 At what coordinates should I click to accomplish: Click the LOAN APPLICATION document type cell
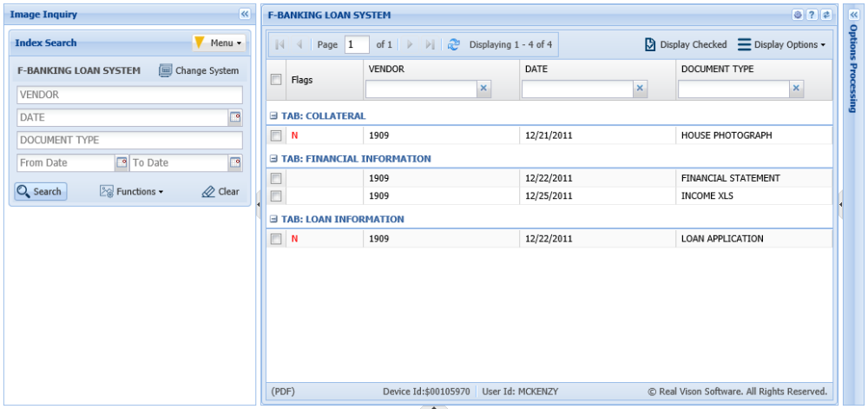pos(753,239)
